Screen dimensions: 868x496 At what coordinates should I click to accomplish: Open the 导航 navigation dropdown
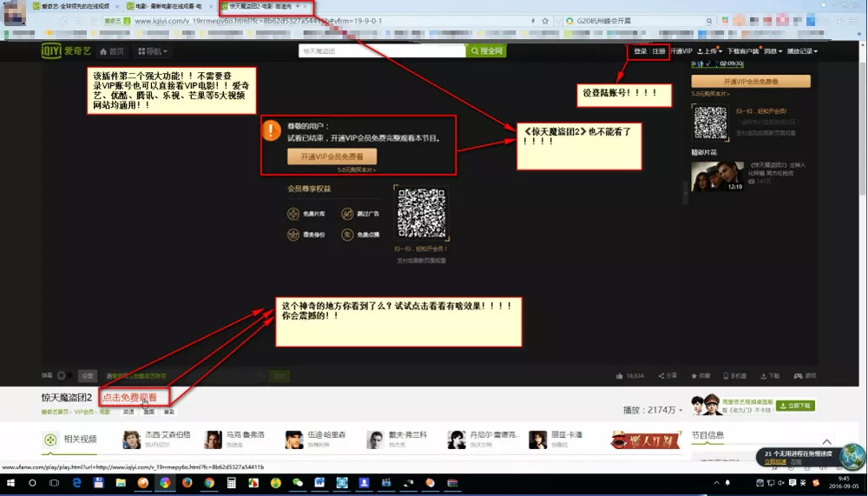[153, 51]
